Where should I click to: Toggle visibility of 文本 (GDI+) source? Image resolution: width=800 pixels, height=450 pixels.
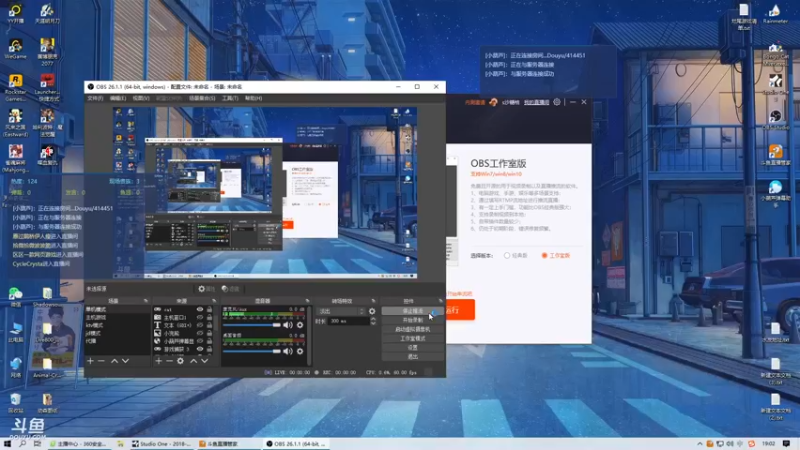click(x=199, y=325)
